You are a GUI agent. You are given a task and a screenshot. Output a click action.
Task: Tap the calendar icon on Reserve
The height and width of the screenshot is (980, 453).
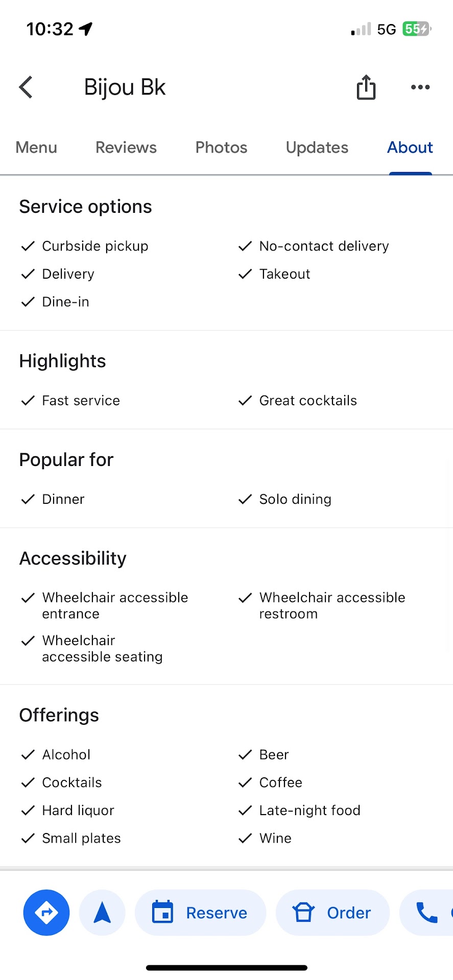pos(163,912)
